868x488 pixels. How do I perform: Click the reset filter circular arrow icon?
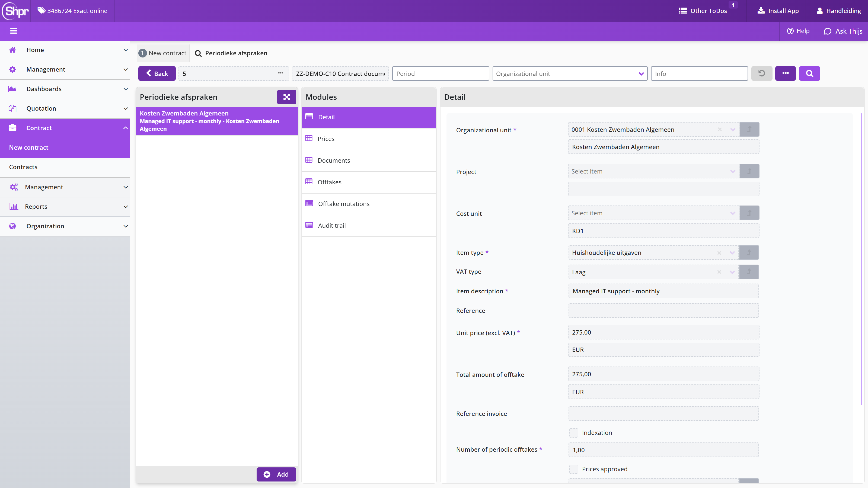click(761, 73)
